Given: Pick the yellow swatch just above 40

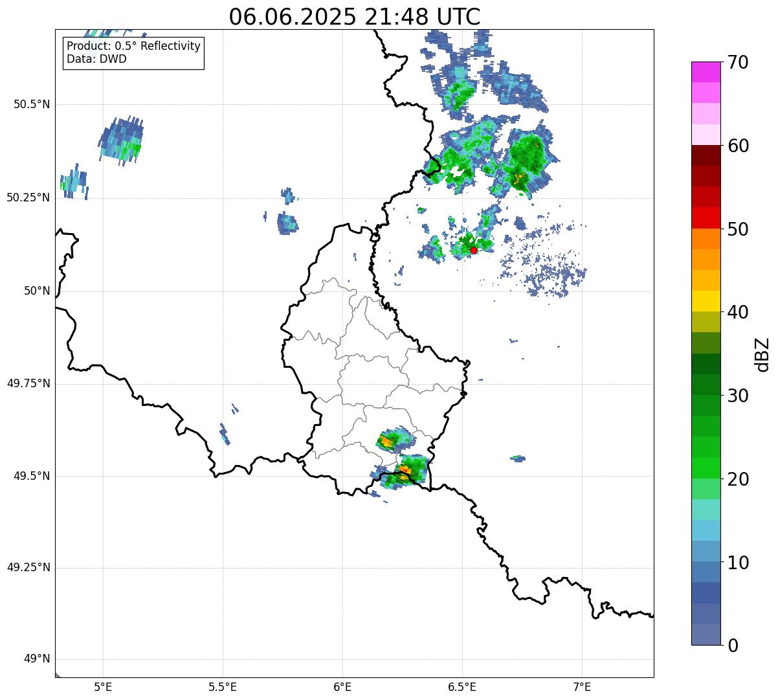Looking at the screenshot, I should coord(706,301).
